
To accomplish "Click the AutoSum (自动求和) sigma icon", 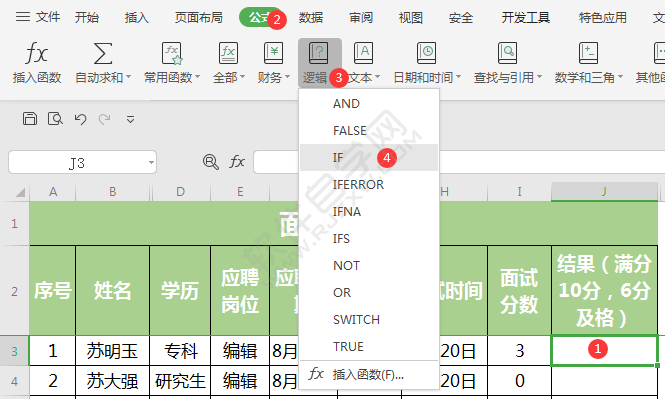I will (103, 53).
